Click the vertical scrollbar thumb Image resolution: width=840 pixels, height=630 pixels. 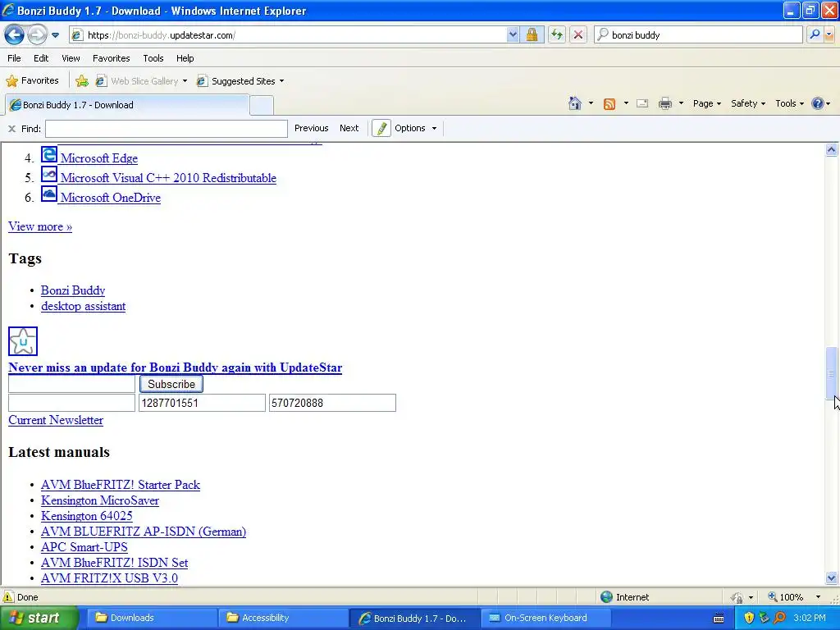click(832, 372)
